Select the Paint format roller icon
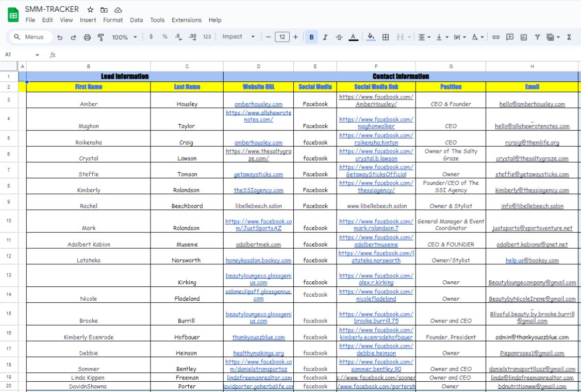Viewport: 581px width, 392px height. tap(101, 37)
